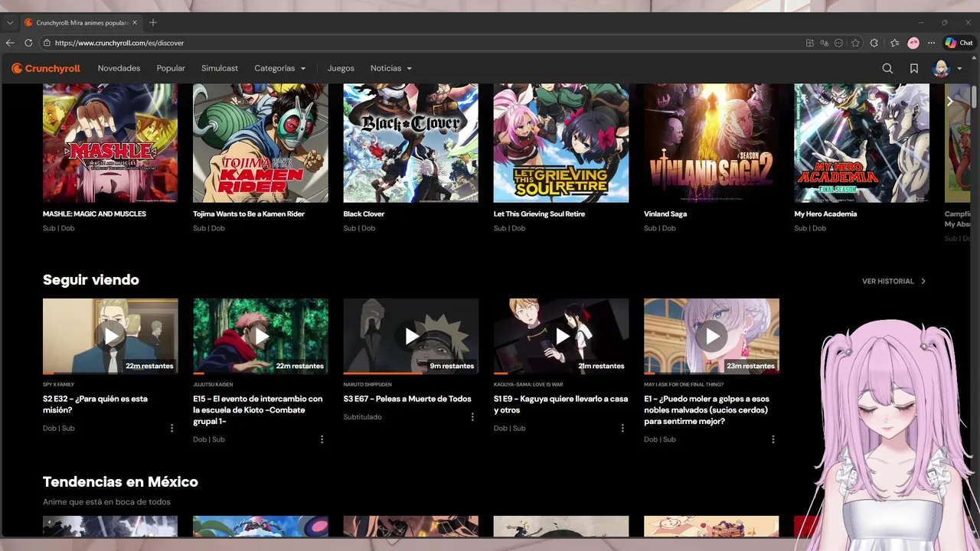Open MASHLE: Magic and Muscles poster
Screen dimensions: 980x551
pos(110,143)
